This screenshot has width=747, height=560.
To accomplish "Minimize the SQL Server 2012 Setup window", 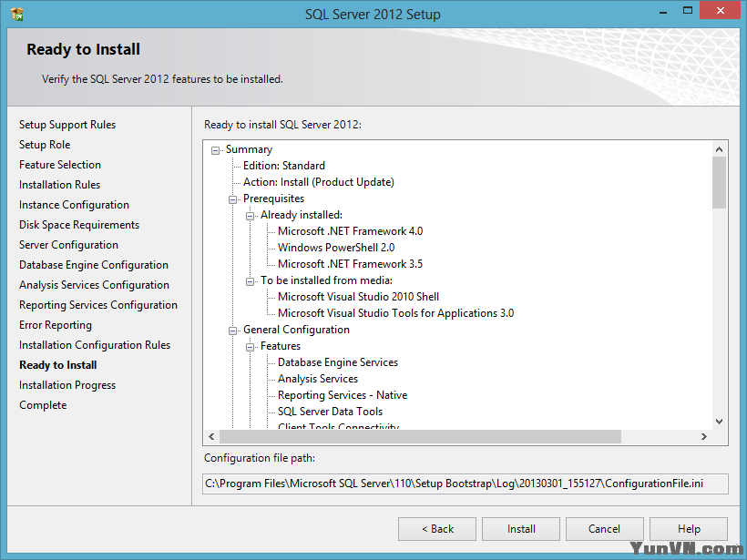I will pos(662,11).
